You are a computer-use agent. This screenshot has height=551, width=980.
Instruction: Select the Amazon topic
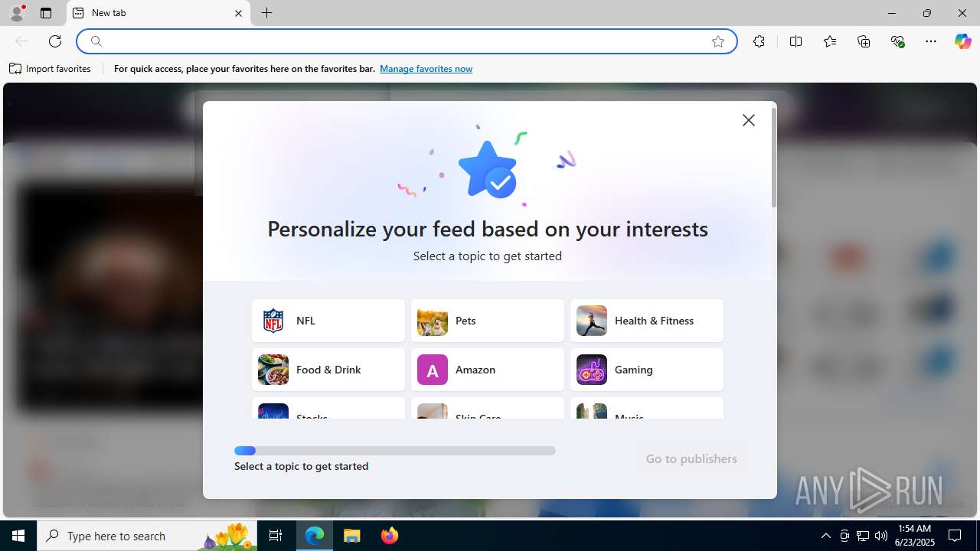[488, 370]
